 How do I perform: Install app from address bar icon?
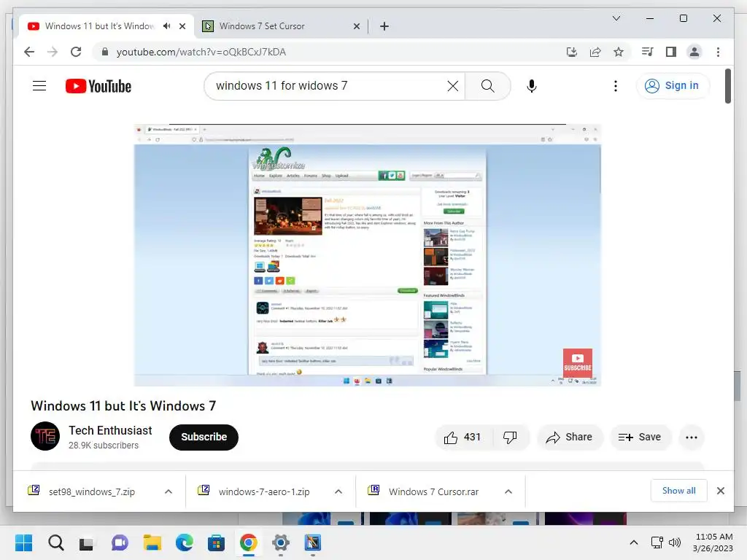point(572,52)
